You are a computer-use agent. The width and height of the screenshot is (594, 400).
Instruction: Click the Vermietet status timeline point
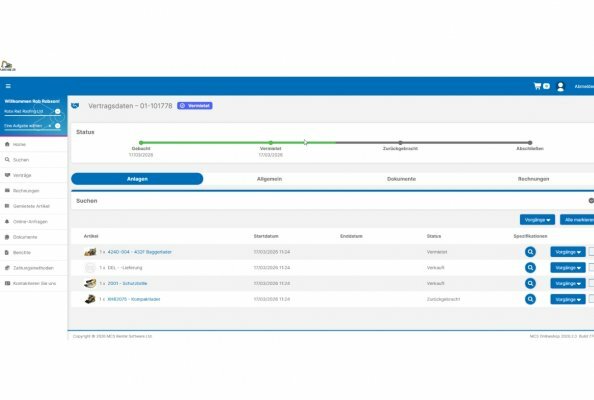coord(270,143)
